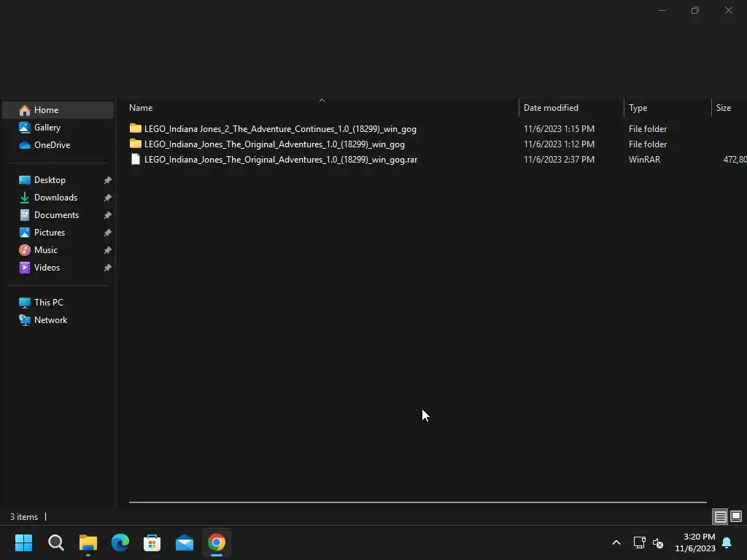The height and width of the screenshot is (560, 747).
Task: Click the 3 items status text
Action: click(x=24, y=517)
